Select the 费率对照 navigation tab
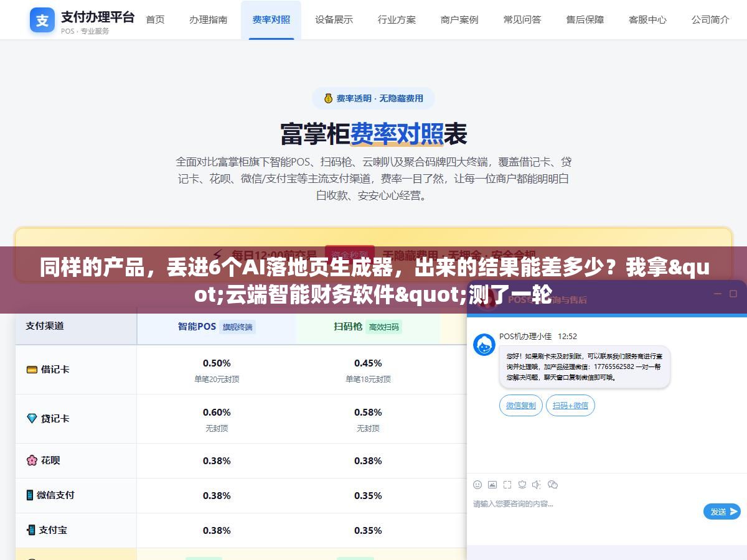 [271, 19]
